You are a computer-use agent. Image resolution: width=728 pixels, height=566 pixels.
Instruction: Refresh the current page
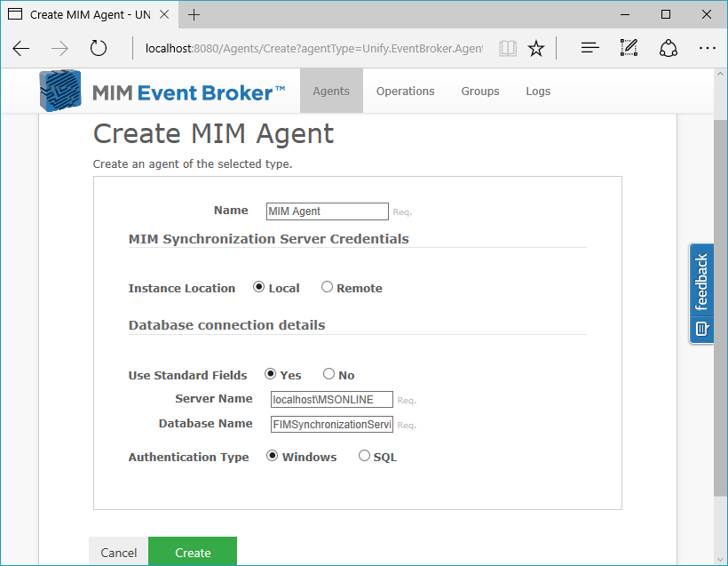coord(98,48)
